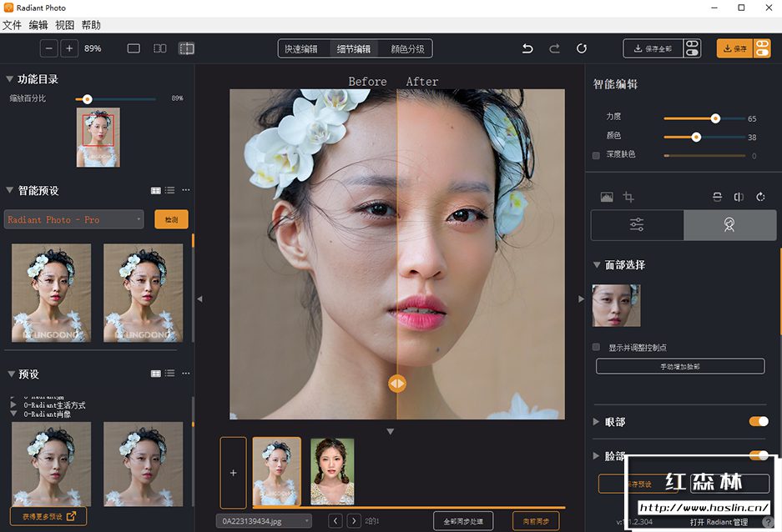Open the adjustment sliders tab

(637, 225)
